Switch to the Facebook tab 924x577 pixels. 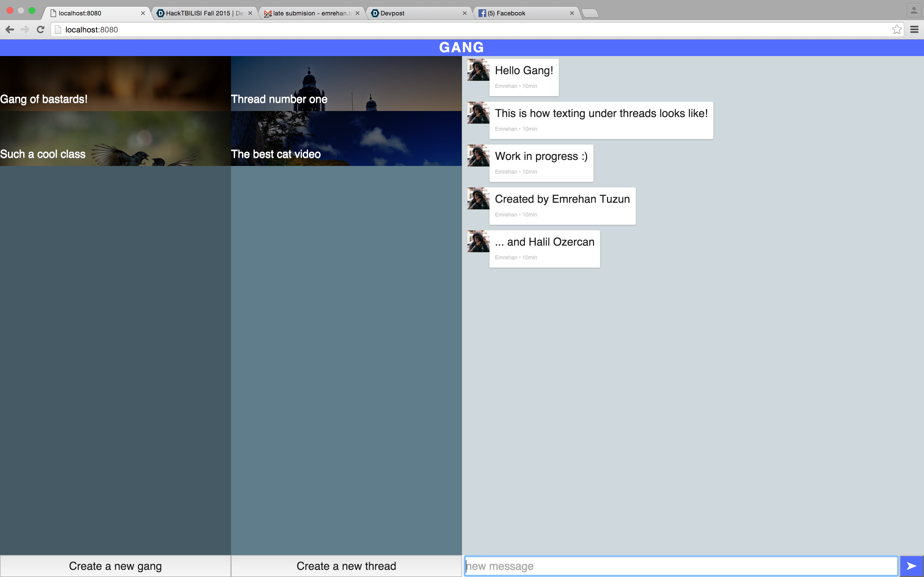pyautogui.click(x=523, y=13)
